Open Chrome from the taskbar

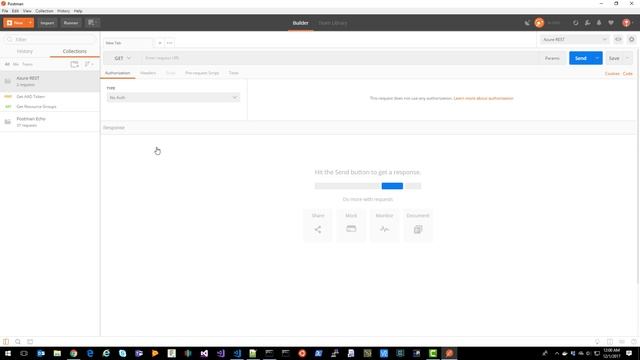(73, 353)
